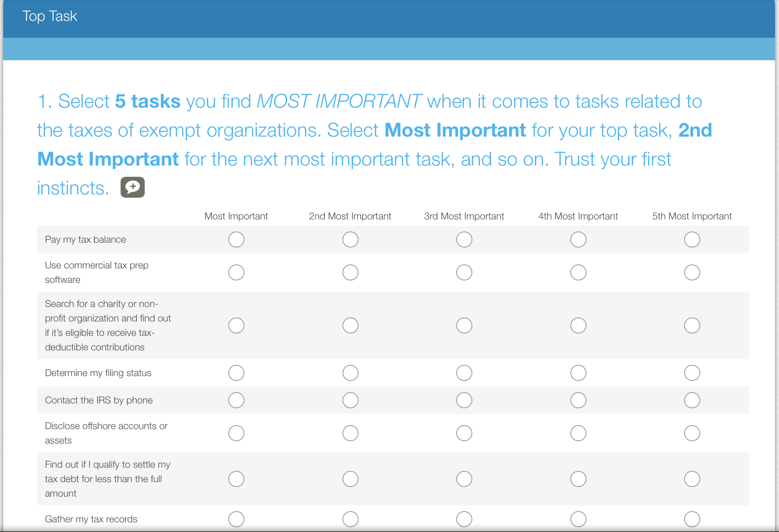Set offshore accounts disclosure as 5th Most Important
This screenshot has width=779, height=532.
point(692,433)
